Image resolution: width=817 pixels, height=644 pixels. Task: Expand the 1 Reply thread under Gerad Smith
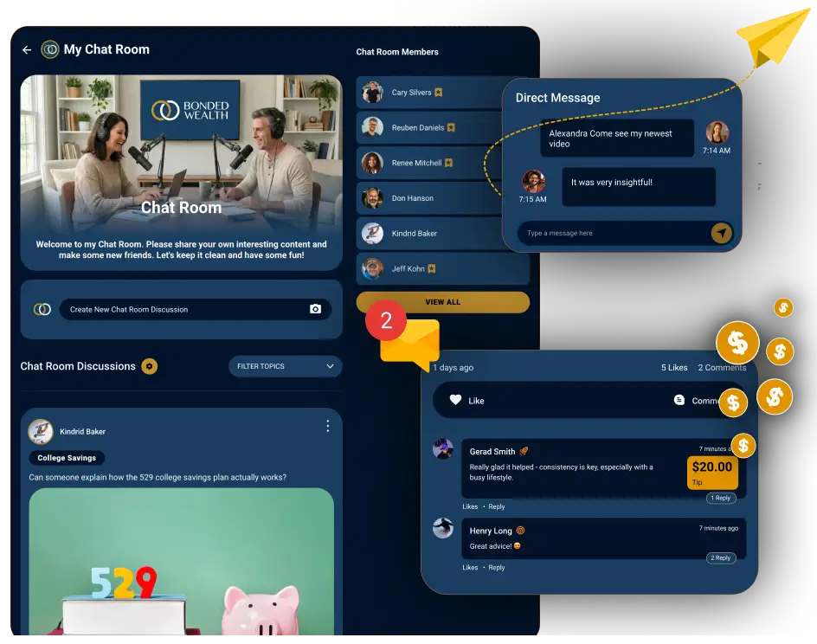(x=721, y=498)
